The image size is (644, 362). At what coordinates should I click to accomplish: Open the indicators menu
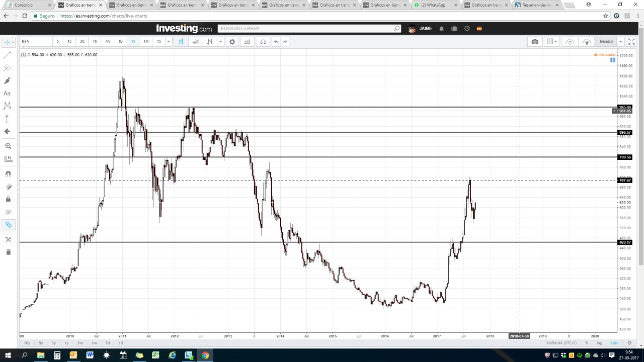[247, 42]
